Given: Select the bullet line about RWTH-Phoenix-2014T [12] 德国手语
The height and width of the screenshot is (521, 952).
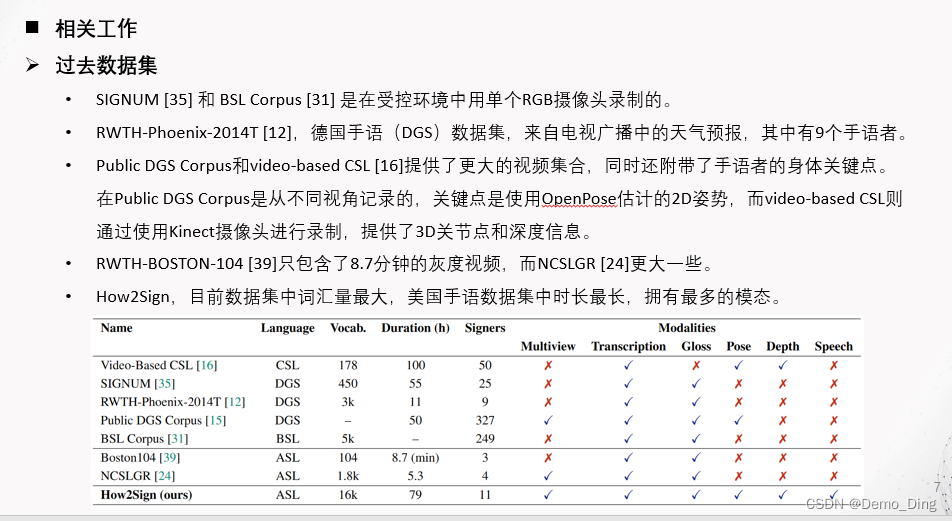Looking at the screenshot, I should [503, 132].
